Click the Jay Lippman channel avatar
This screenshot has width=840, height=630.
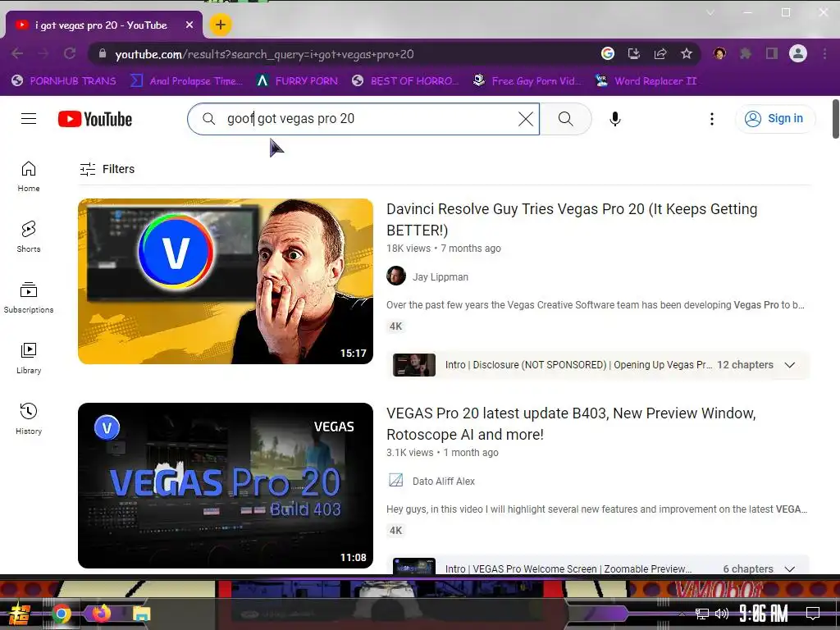(396, 276)
